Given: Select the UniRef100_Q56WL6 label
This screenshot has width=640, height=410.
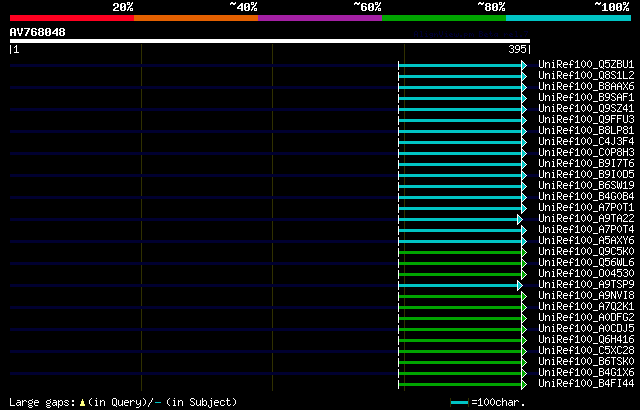Looking at the screenshot, I should 586,263.
